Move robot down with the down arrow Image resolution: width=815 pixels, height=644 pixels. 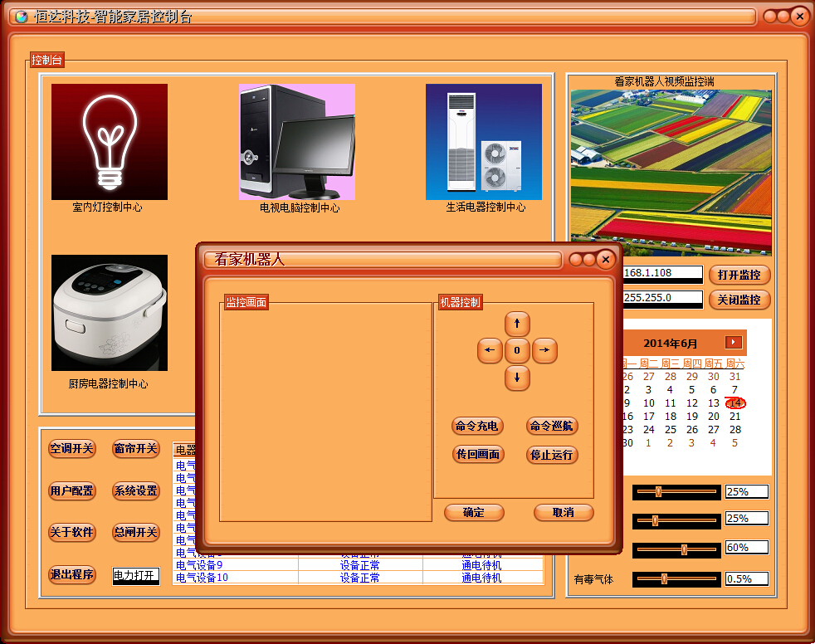[517, 378]
